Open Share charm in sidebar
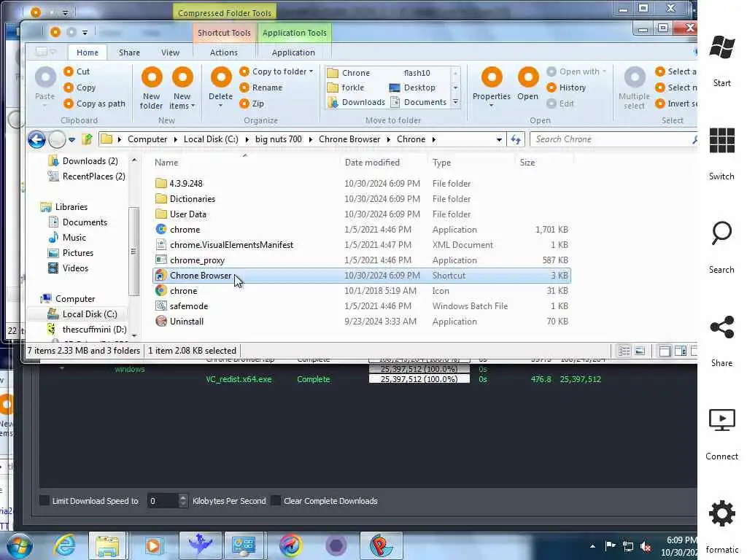747x560 pixels. point(721,341)
